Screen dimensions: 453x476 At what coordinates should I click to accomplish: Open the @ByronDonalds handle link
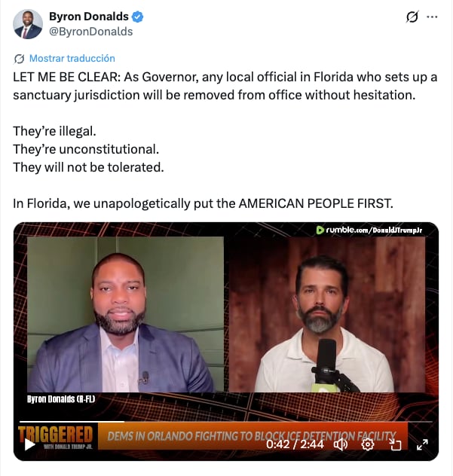point(91,32)
